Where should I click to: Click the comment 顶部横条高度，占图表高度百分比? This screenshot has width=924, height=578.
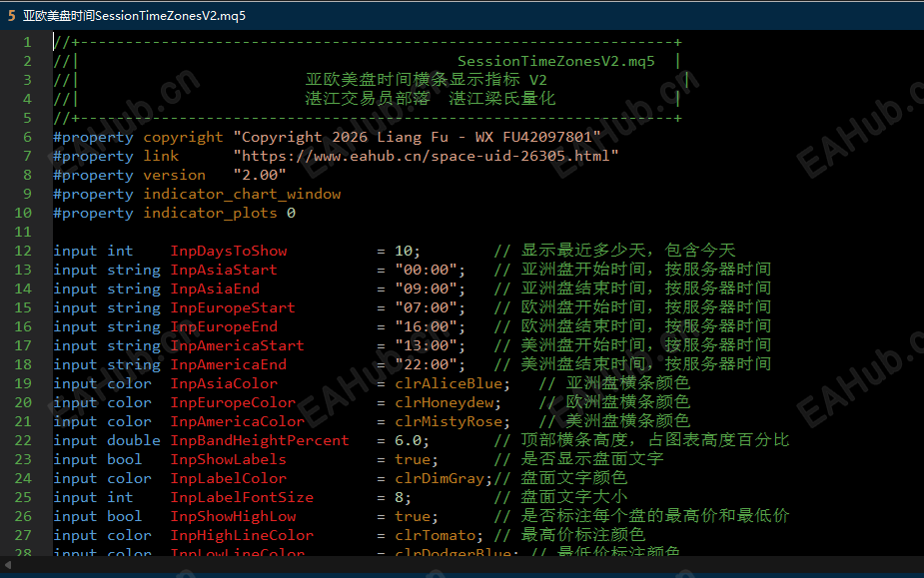click(x=654, y=440)
